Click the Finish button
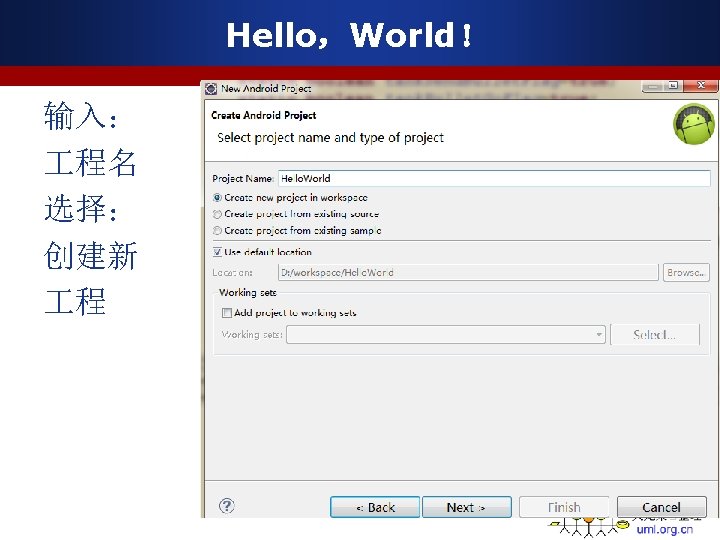 pyautogui.click(x=564, y=507)
